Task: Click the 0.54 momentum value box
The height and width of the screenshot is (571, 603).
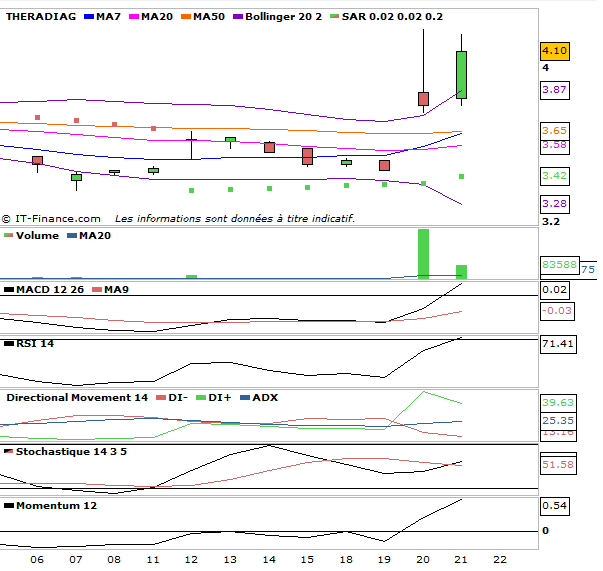Action: (555, 506)
